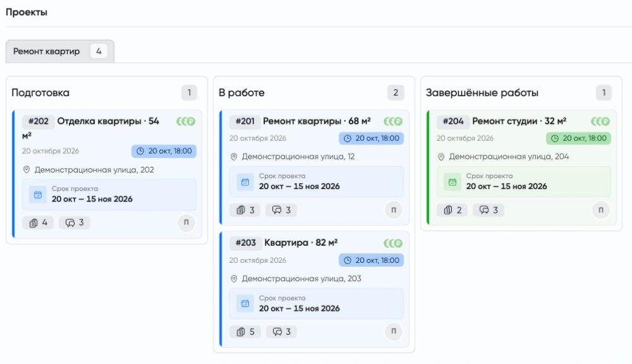This screenshot has height=364, width=632.
Task: Click the #204 project number tag
Action: click(453, 121)
